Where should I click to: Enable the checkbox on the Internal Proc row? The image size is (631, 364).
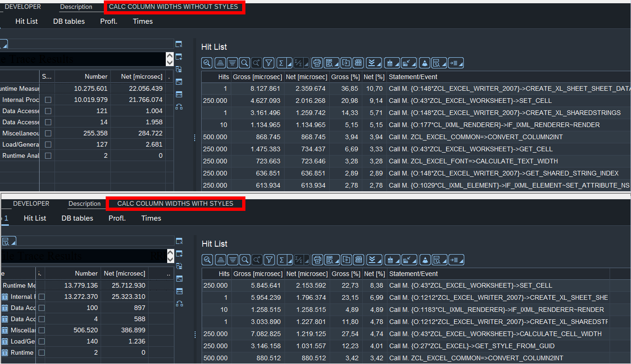(x=48, y=100)
